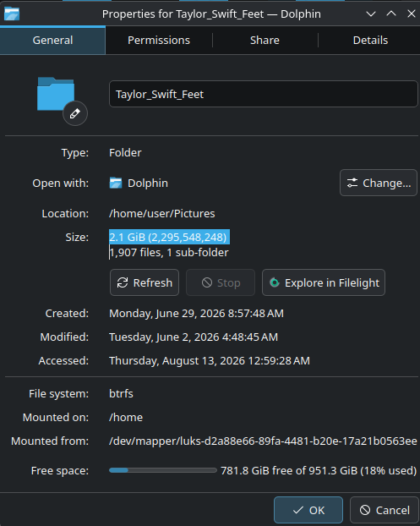Click the Dolphin app icon in title bar

click(12, 14)
